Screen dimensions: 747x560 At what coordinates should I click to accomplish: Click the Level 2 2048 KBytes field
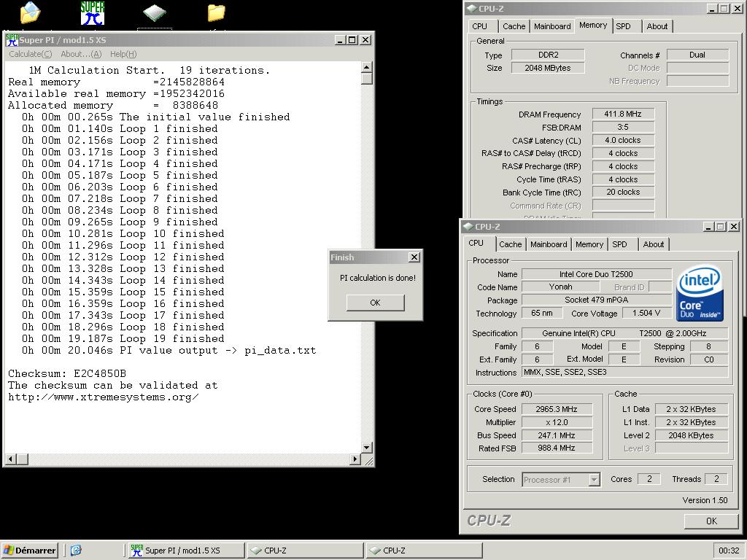[x=692, y=435]
